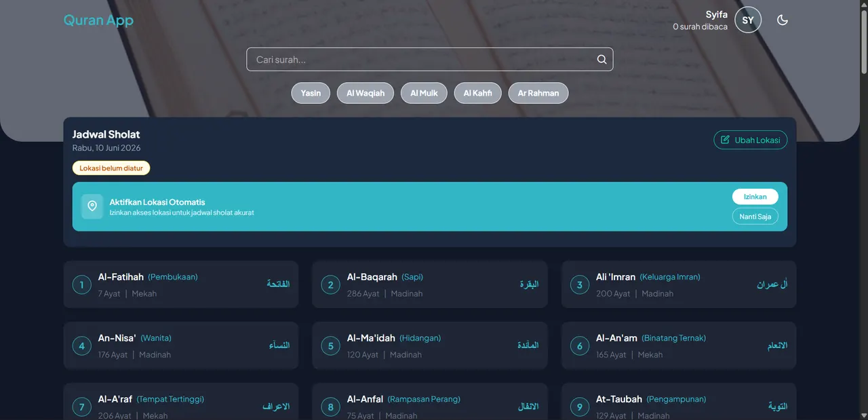
Task: Focus the Cari surah search field
Action: pyautogui.click(x=429, y=59)
